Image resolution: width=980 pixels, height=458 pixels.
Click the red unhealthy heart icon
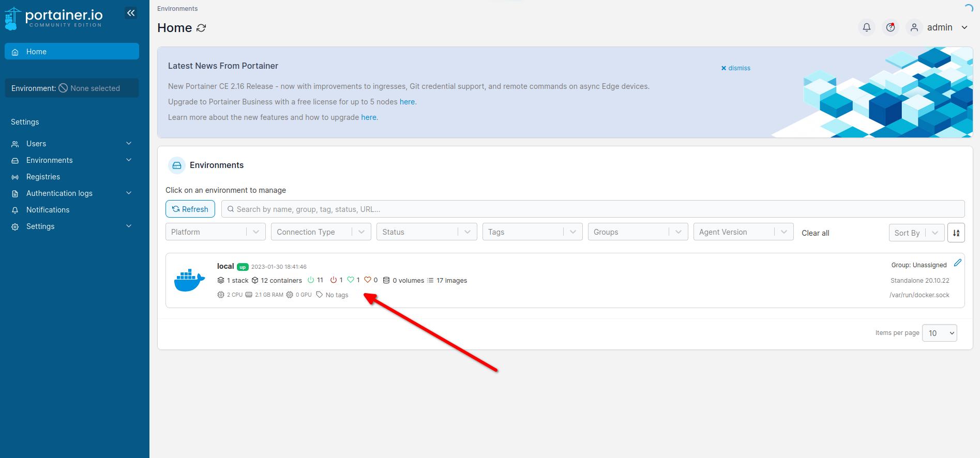pos(368,280)
